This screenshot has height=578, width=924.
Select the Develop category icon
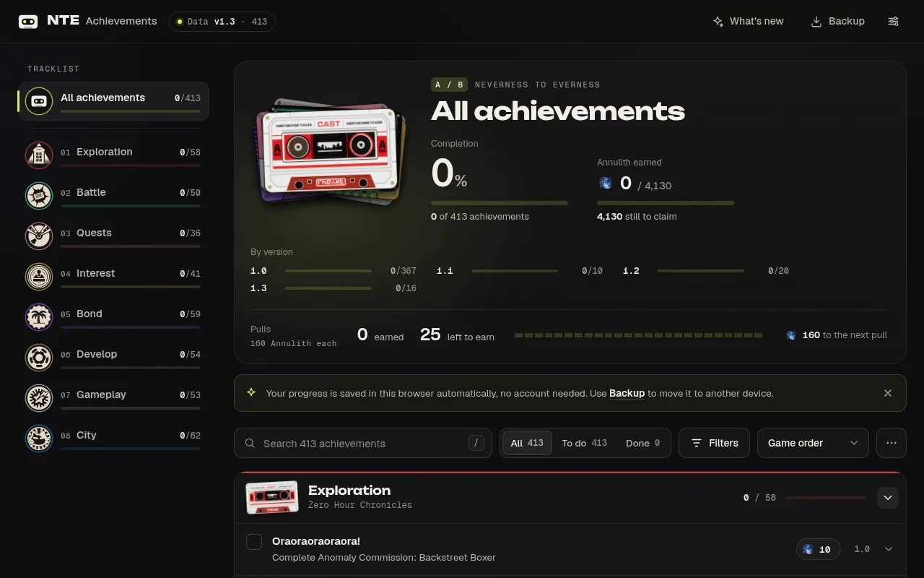click(39, 358)
